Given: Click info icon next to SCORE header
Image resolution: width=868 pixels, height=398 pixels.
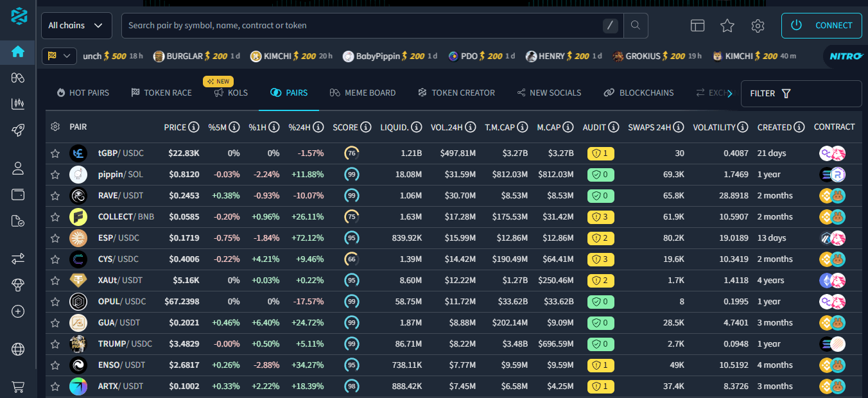Looking at the screenshot, I should click(x=366, y=127).
